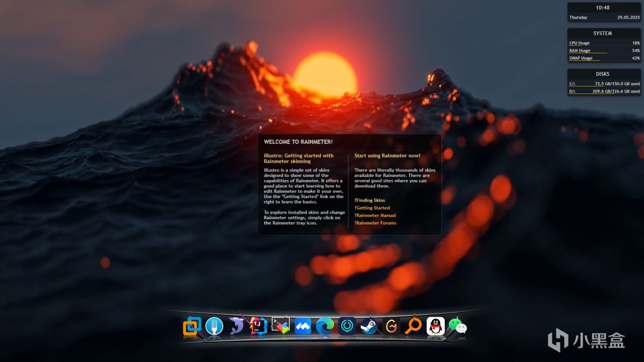This screenshot has height=362, width=644.
Task: Click the C:\ drive label in Disks
Action: pyautogui.click(x=572, y=83)
